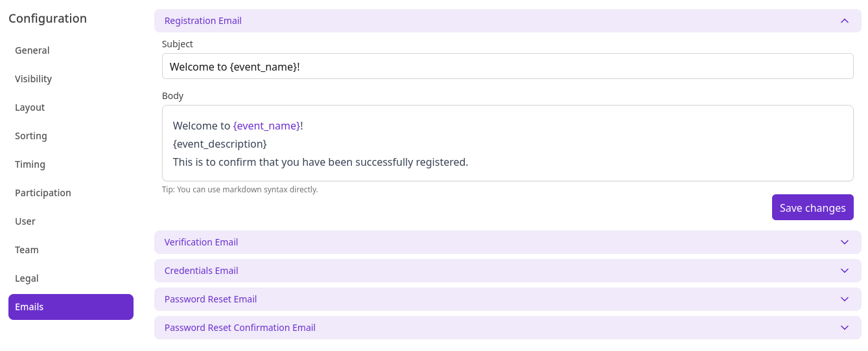Viewport: 868px width, 351px height.
Task: Go to Visibility settings
Action: coord(34,79)
